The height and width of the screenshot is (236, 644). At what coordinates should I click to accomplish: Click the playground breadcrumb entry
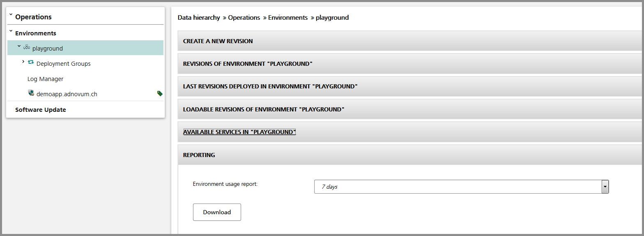tap(332, 18)
